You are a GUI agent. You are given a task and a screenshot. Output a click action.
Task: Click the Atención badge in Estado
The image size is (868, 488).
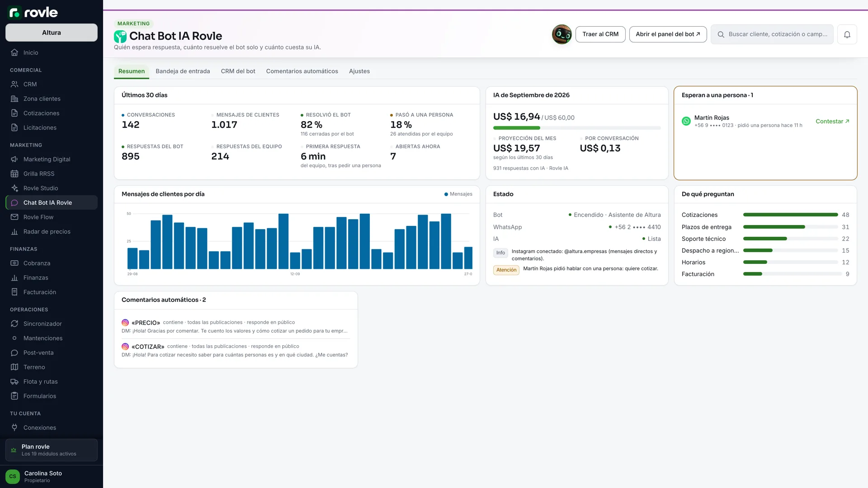click(x=506, y=270)
